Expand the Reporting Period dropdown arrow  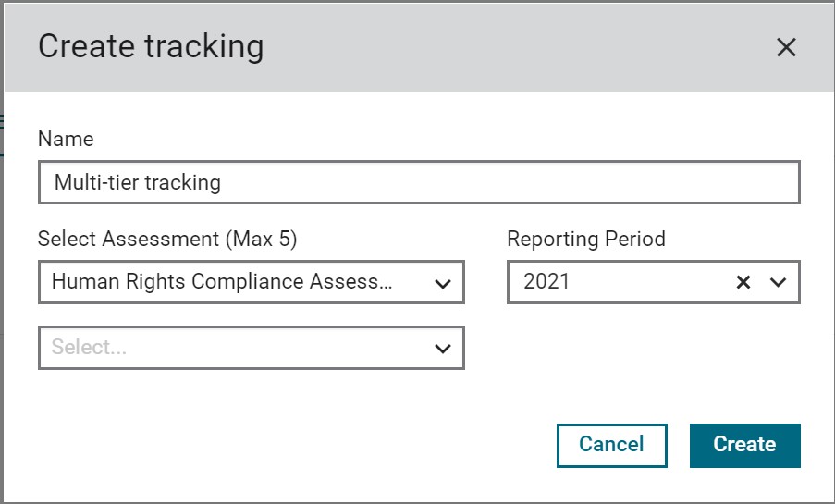(778, 282)
